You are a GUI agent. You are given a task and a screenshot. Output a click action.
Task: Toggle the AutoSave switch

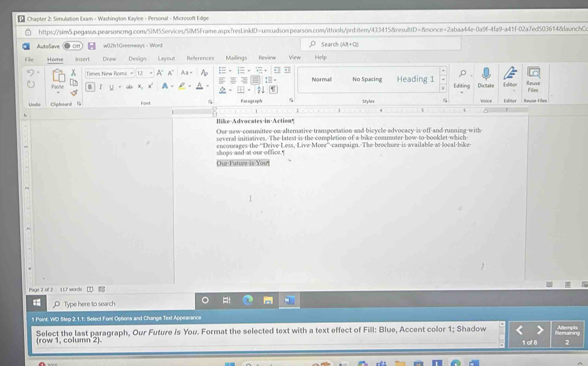pos(74,46)
